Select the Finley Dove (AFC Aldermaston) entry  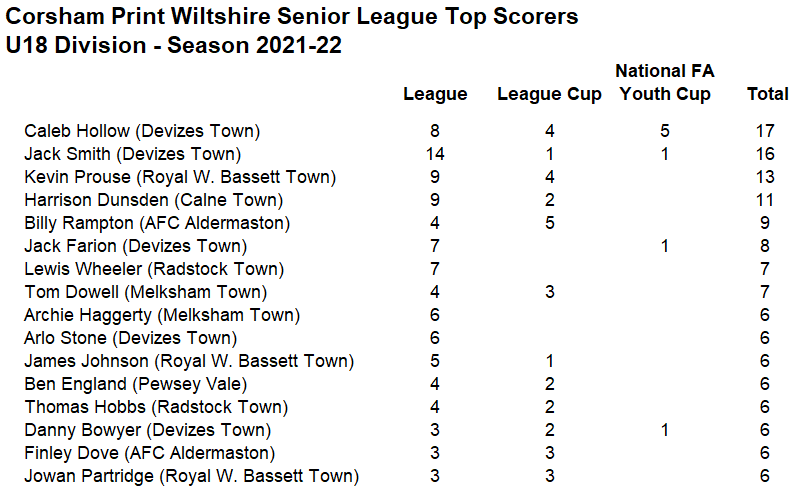pos(149,453)
